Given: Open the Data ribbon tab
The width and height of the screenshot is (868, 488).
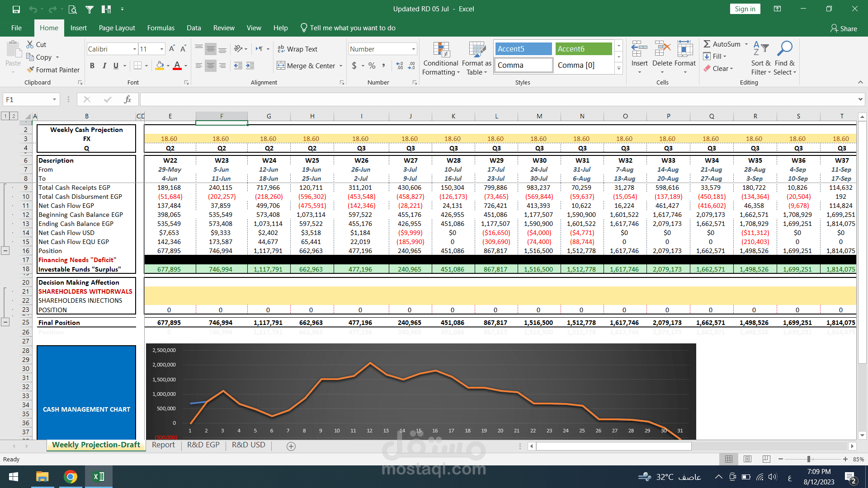Looking at the screenshot, I should tap(193, 28).
